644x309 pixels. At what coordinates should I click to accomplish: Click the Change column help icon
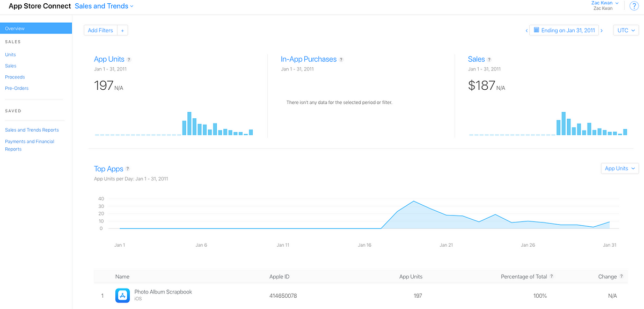coord(621,277)
